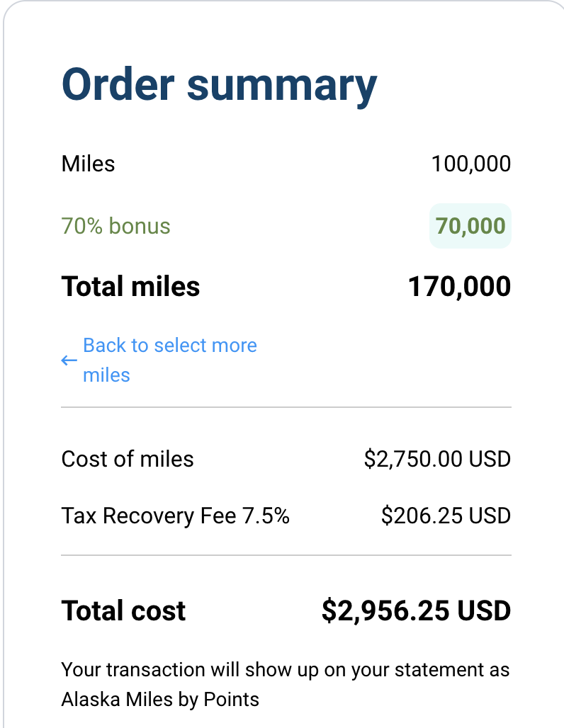Select the 'Cost of miles' label
The width and height of the screenshot is (564, 728).
tap(128, 459)
